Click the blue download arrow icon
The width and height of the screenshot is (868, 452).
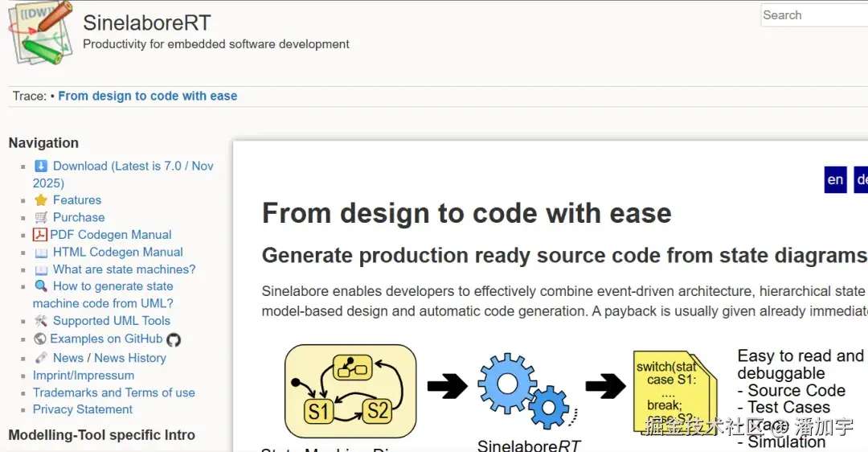pos(40,166)
